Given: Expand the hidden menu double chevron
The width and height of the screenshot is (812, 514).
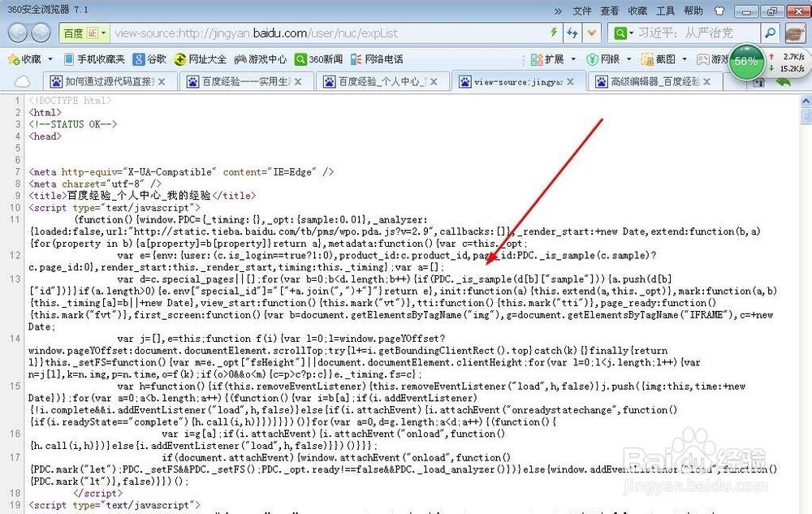Looking at the screenshot, I should point(558,11).
